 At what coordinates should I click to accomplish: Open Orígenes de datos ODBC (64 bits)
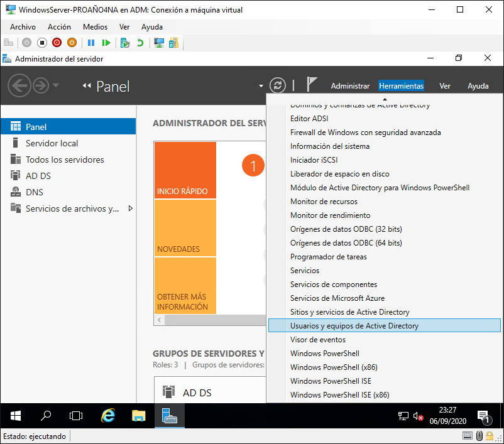(385, 243)
